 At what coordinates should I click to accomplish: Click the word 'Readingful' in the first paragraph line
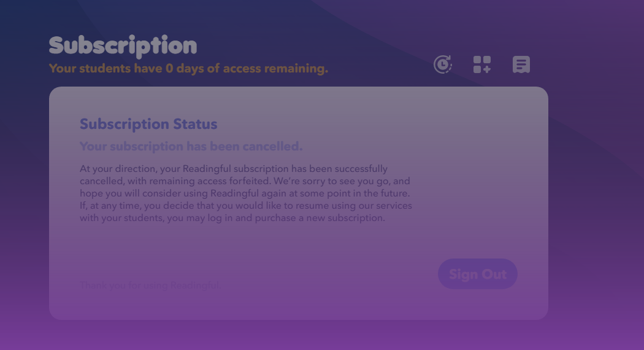(x=207, y=169)
